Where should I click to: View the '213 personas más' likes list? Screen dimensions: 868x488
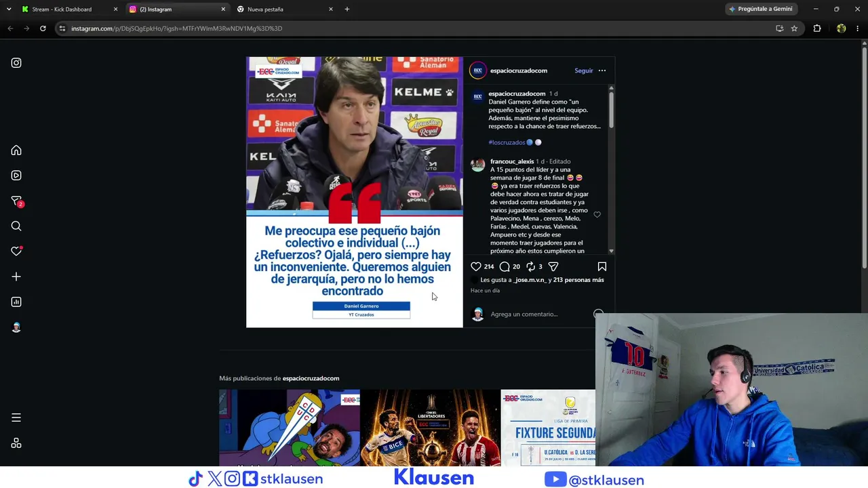point(578,280)
